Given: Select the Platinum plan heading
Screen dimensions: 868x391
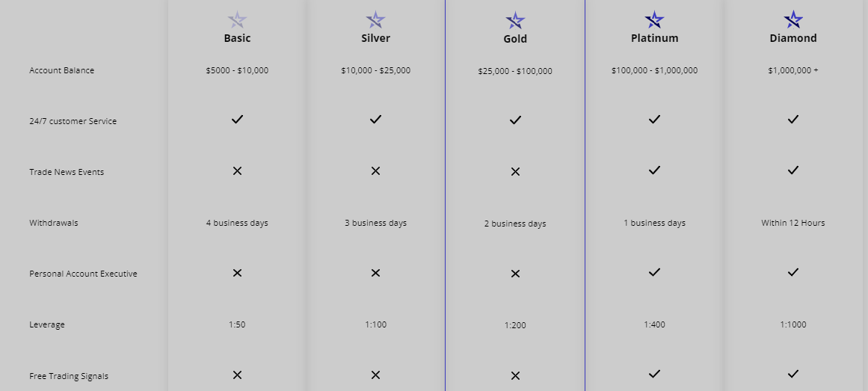Looking at the screenshot, I should (654, 38).
